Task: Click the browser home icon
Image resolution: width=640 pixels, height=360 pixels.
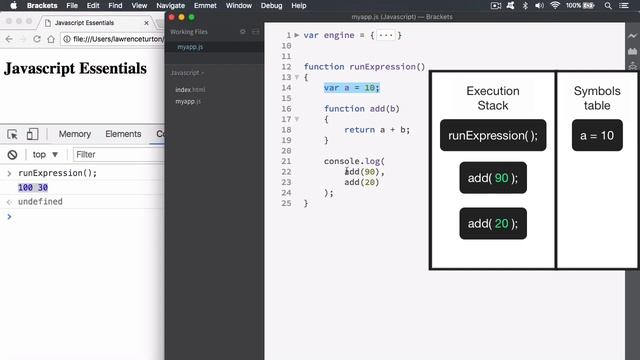Action: pyautogui.click(x=51, y=39)
